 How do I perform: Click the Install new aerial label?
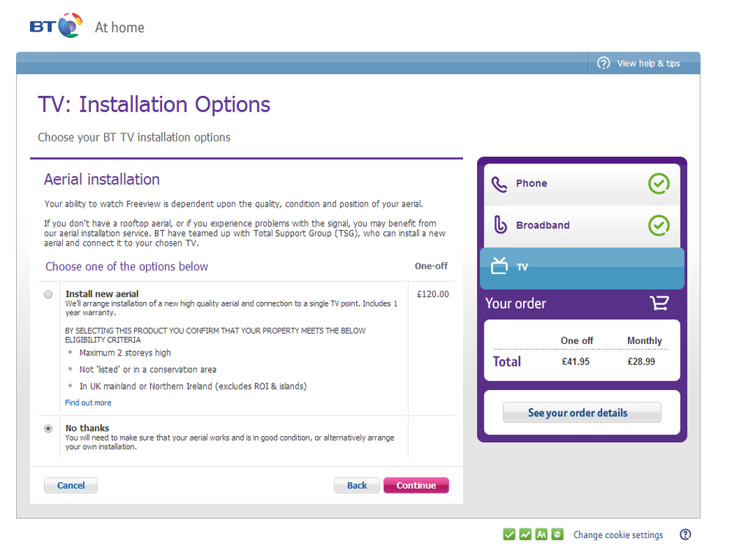click(102, 294)
